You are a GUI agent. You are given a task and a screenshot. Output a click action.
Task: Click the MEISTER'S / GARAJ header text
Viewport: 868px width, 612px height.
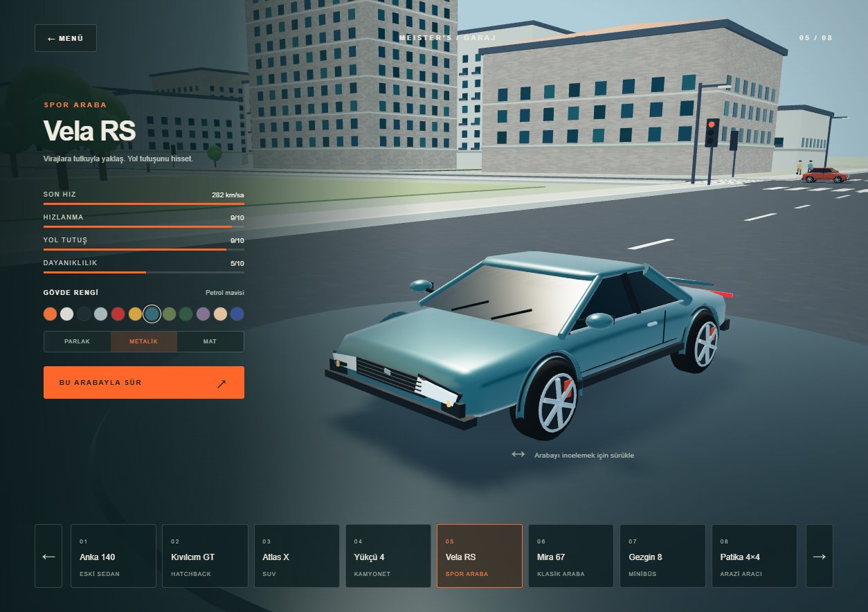[447, 38]
